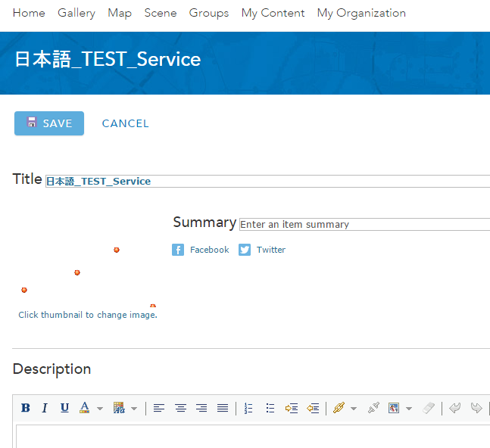Click the insert image icon
The height and width of the screenshot is (448, 490).
tap(394, 408)
